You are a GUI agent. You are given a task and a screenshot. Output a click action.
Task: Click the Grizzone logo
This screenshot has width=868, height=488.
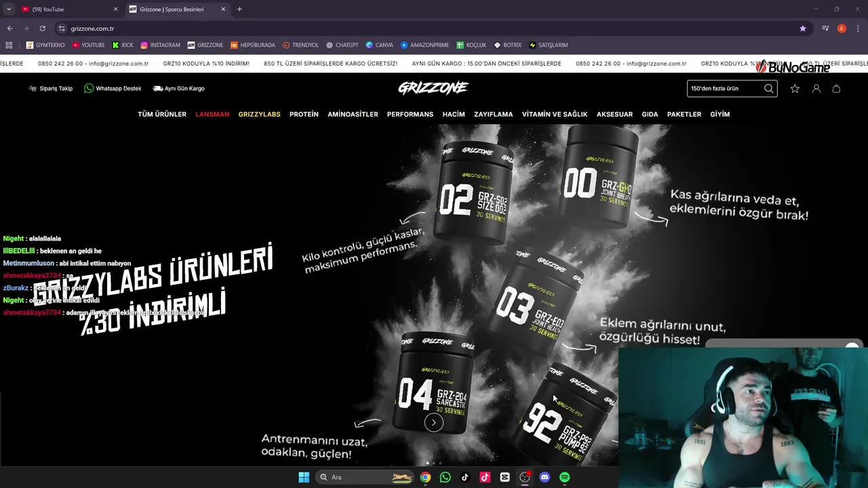point(433,88)
